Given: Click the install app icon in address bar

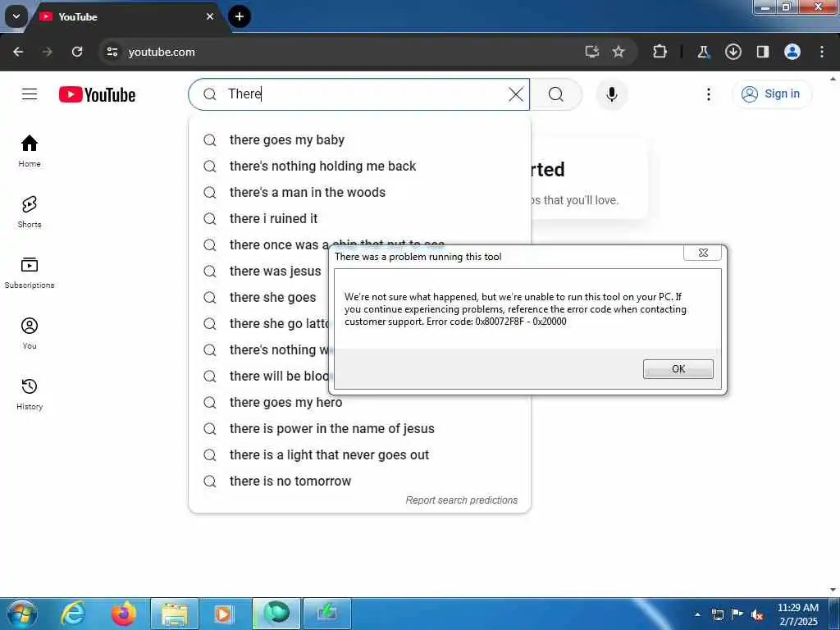Looking at the screenshot, I should (592, 52).
